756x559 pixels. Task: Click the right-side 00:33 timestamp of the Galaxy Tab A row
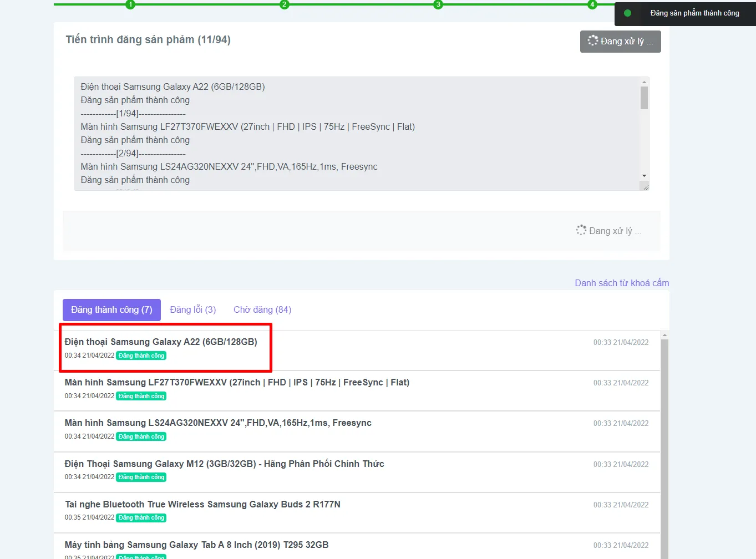[x=621, y=546]
